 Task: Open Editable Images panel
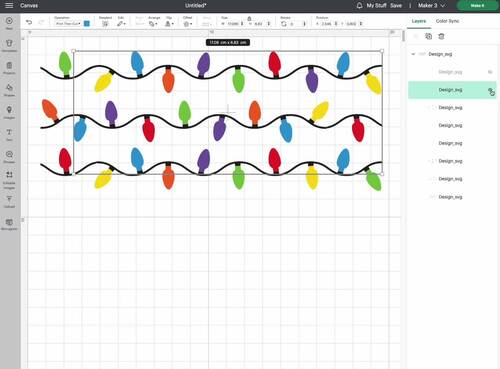(9, 180)
